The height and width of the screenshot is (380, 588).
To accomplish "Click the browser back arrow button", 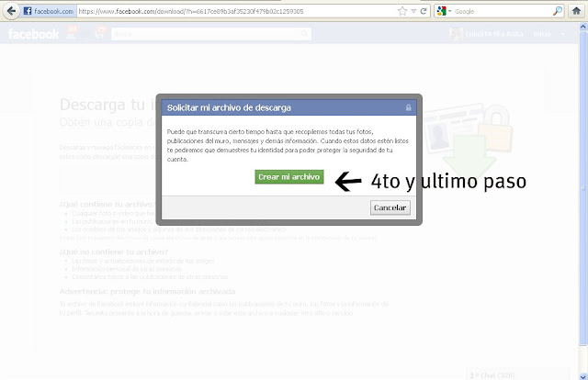I will coord(11,11).
